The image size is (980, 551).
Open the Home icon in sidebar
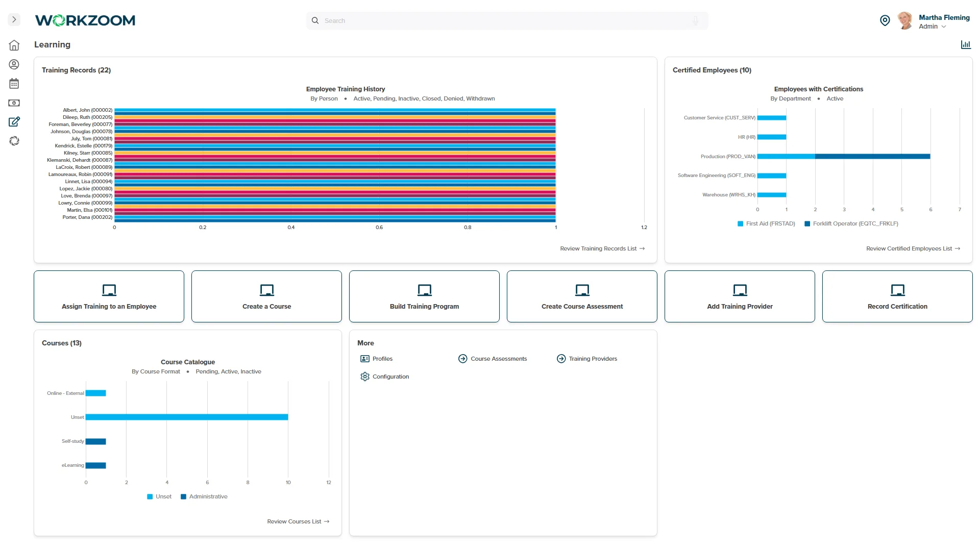(14, 45)
